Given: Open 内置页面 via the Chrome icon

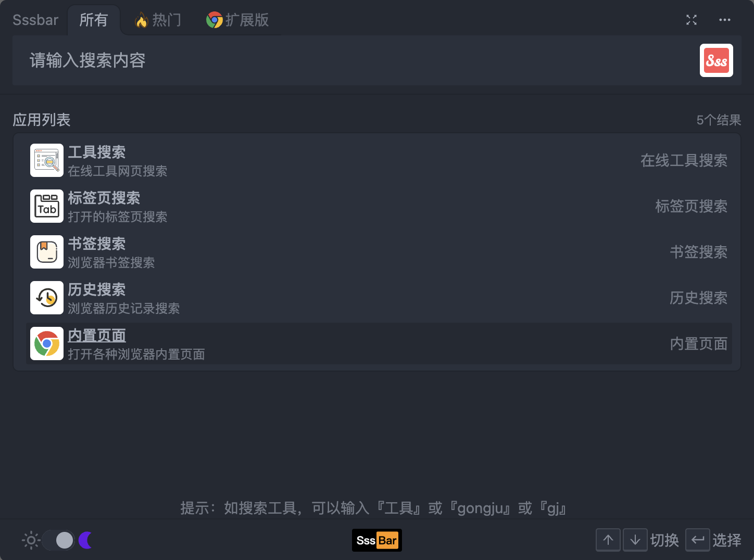Looking at the screenshot, I should [x=47, y=343].
